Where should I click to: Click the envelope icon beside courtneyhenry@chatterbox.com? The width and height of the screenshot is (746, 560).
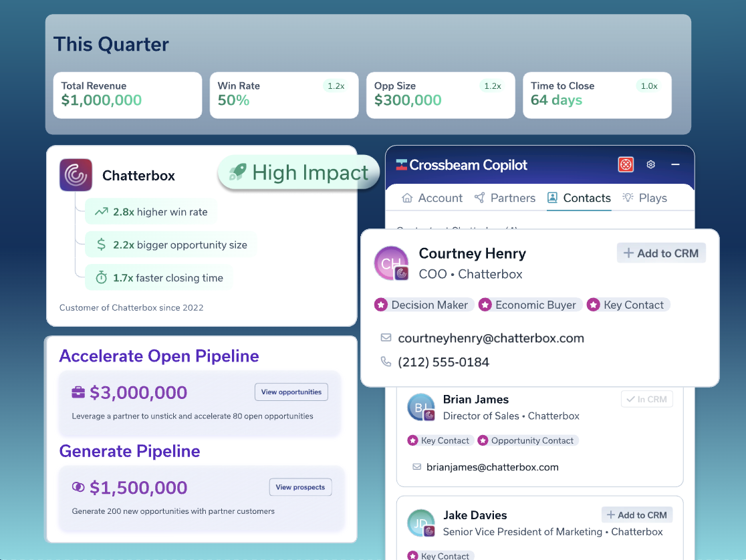386,338
